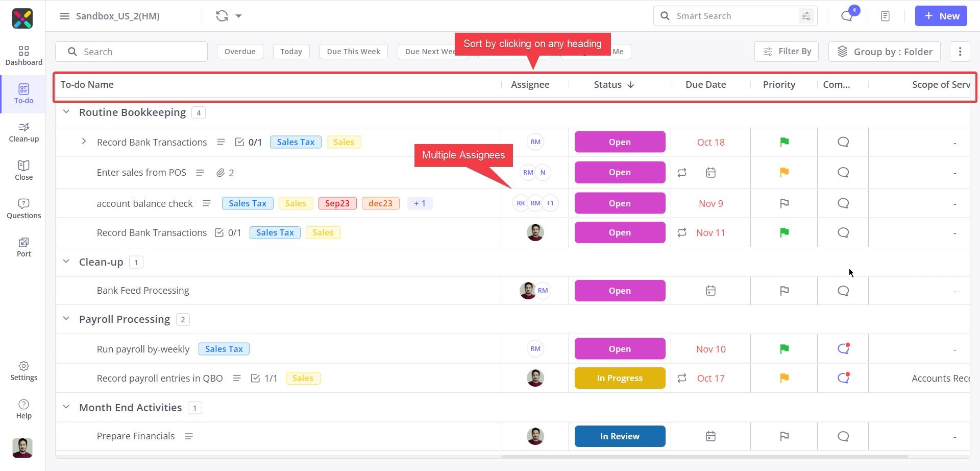Open the hamburger navigation menu

tap(64, 16)
